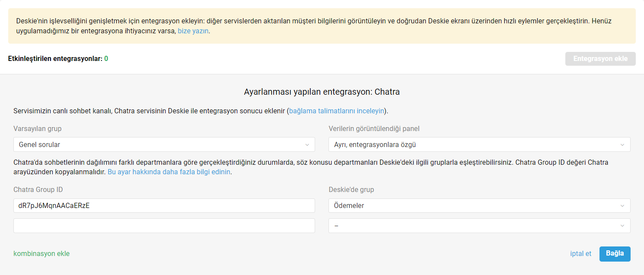The image size is (644, 275).
Task: Click the chevron arrow of the Genel sorular dropdown
Action: click(x=307, y=145)
